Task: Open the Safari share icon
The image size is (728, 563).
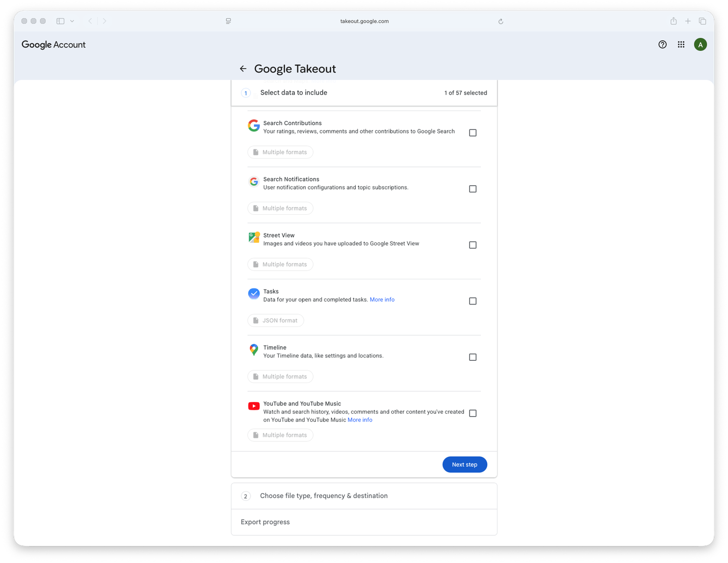Action: (x=674, y=21)
